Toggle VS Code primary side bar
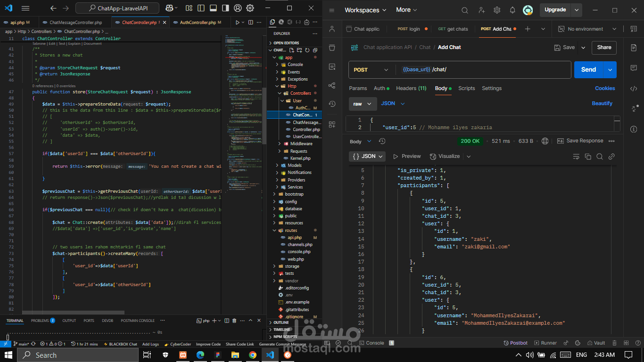Screen dimensions: 644x362 point(201,8)
